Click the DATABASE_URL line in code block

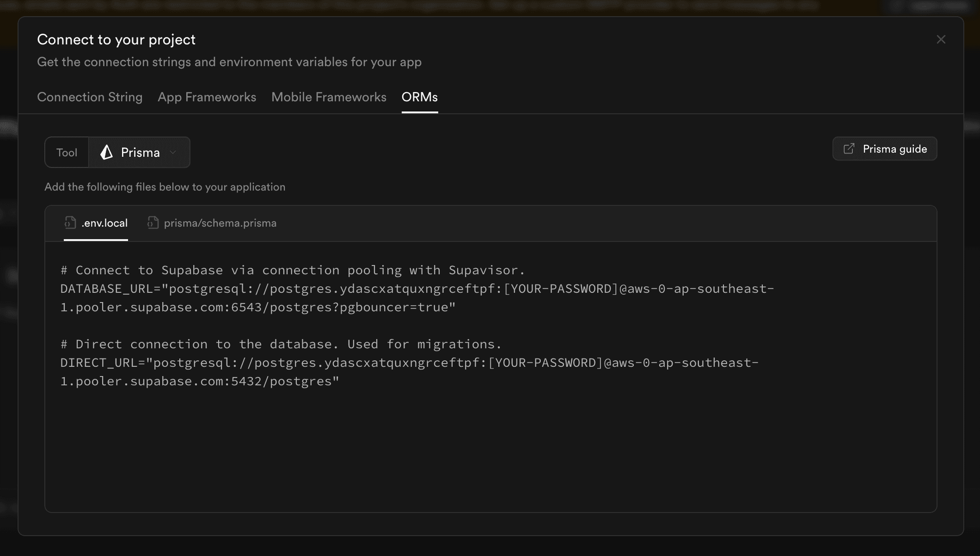(x=417, y=289)
